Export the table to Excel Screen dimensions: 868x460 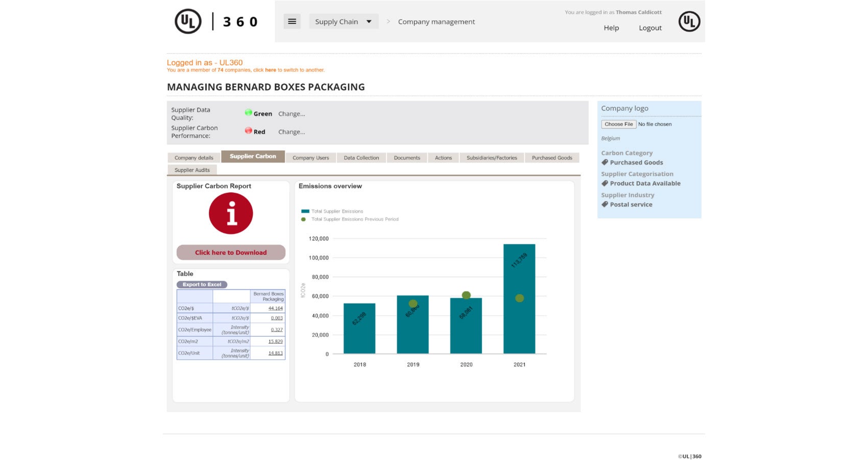(x=202, y=285)
